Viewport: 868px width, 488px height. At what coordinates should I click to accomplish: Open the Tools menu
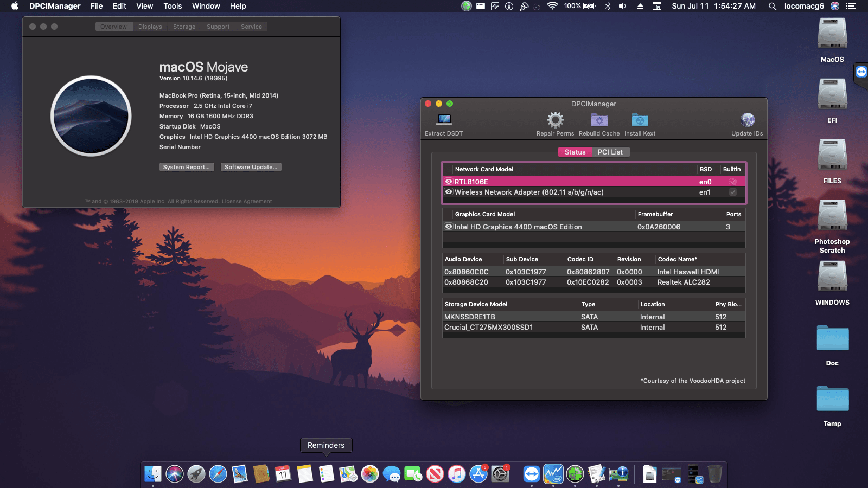(x=173, y=6)
